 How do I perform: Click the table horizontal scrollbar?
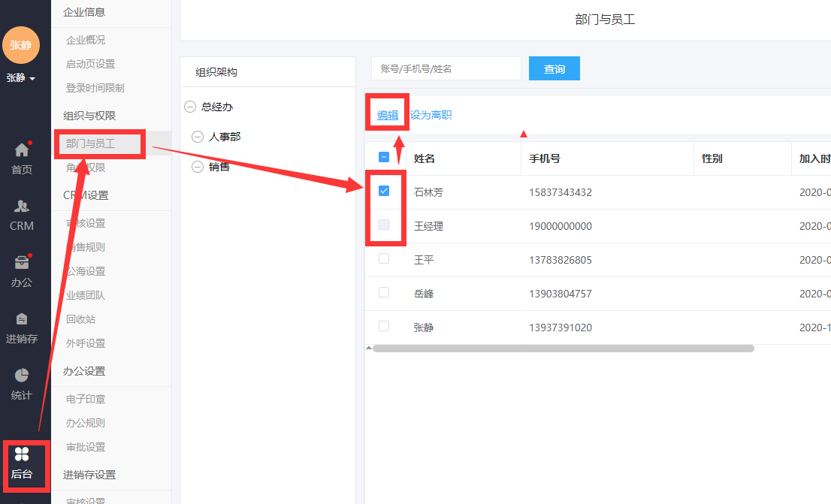tap(564, 349)
